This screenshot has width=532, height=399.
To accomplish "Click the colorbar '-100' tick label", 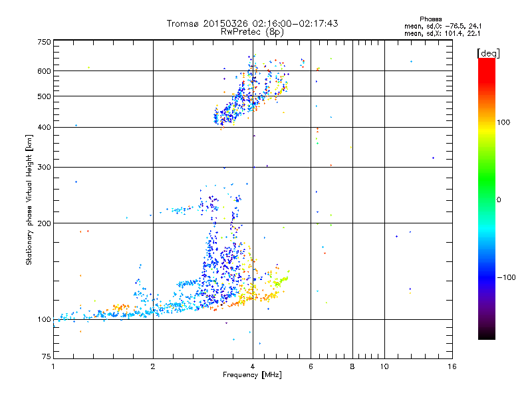I will coord(507,277).
